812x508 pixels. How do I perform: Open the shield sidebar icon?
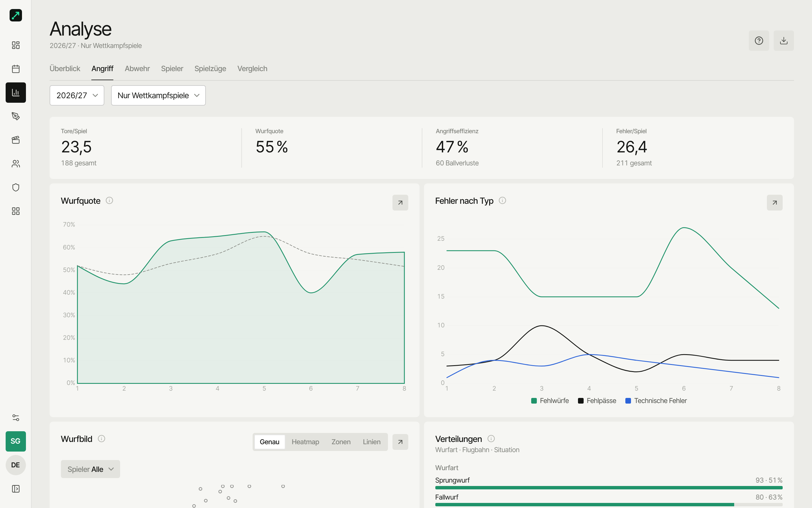coord(16,187)
